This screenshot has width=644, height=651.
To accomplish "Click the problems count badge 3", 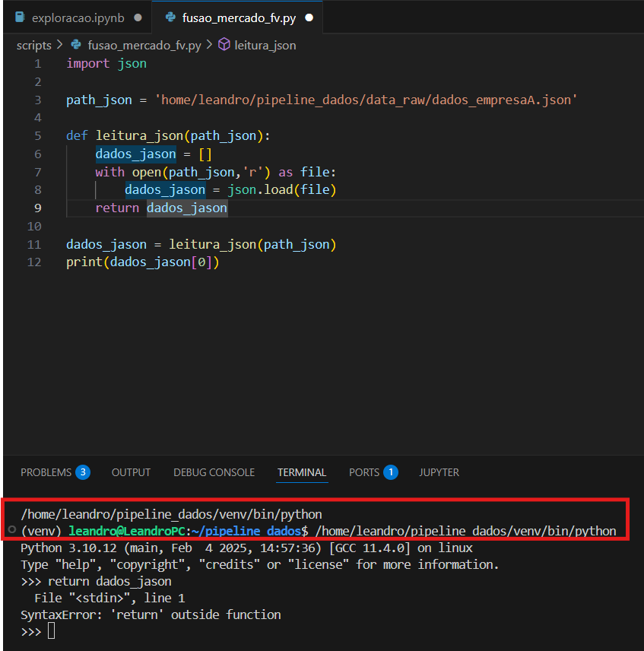I will point(83,472).
